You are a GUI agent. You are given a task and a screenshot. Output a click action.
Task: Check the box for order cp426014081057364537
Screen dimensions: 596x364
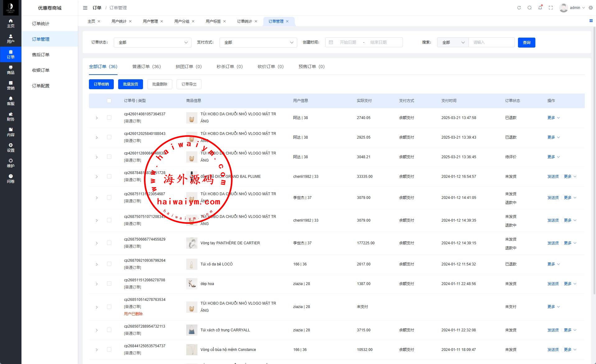point(109,117)
